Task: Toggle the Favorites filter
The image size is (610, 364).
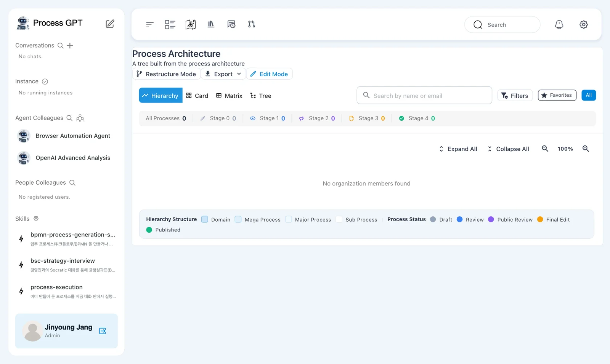Action: (557, 95)
